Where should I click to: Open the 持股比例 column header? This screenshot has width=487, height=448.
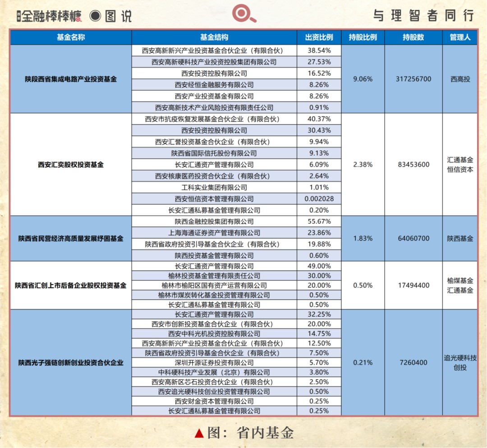pos(362,37)
